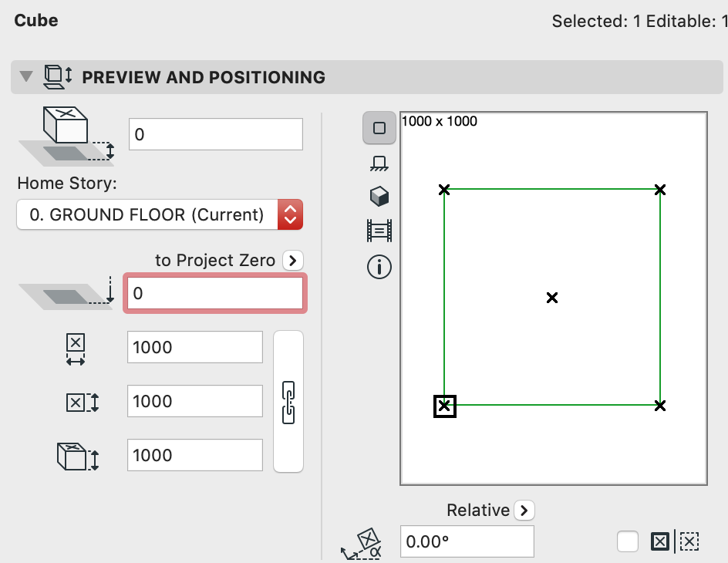Select the dashed anchor point mode icon
Viewport: 728px width, 563px height.
point(689,542)
